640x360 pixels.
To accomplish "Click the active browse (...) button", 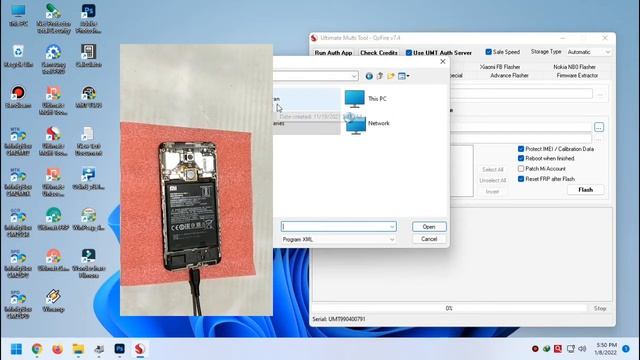I will [x=599, y=127].
